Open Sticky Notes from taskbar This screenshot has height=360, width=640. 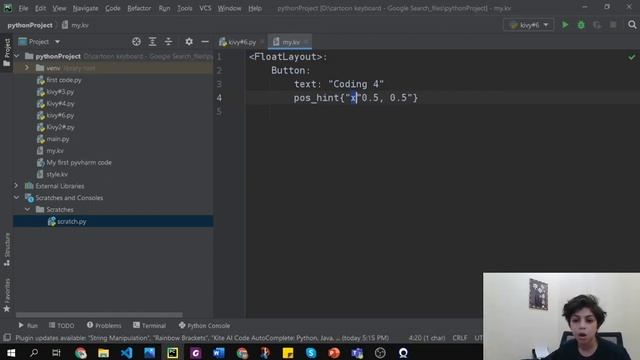click(x=288, y=353)
